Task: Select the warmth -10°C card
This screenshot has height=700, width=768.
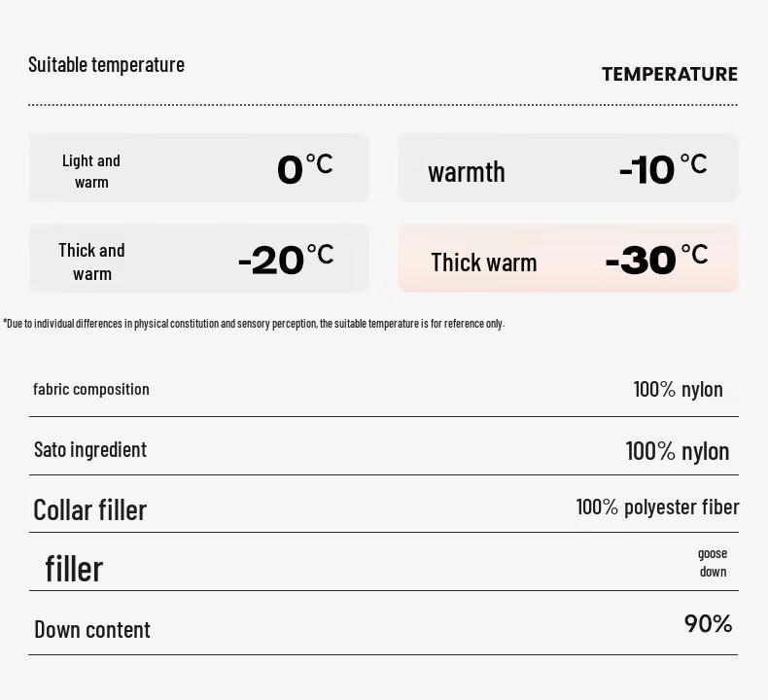Action: click(568, 168)
